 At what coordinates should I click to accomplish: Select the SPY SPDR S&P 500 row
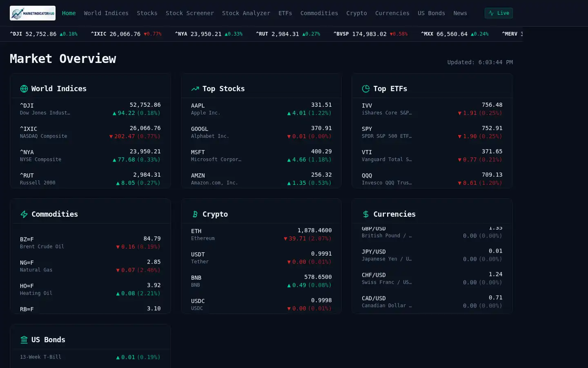(x=432, y=132)
